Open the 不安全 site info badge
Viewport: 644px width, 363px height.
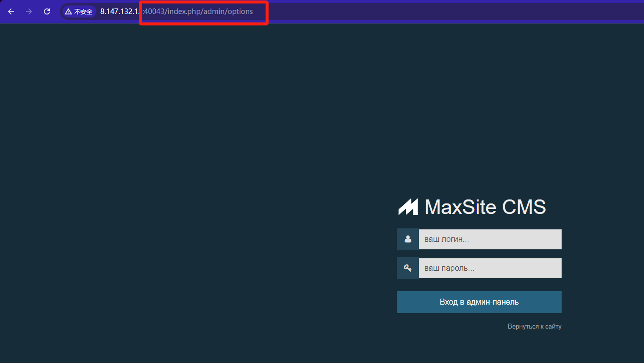[x=79, y=11]
